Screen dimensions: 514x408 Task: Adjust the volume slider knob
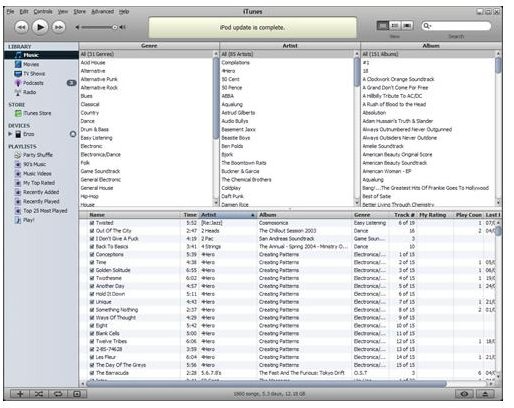(x=114, y=27)
